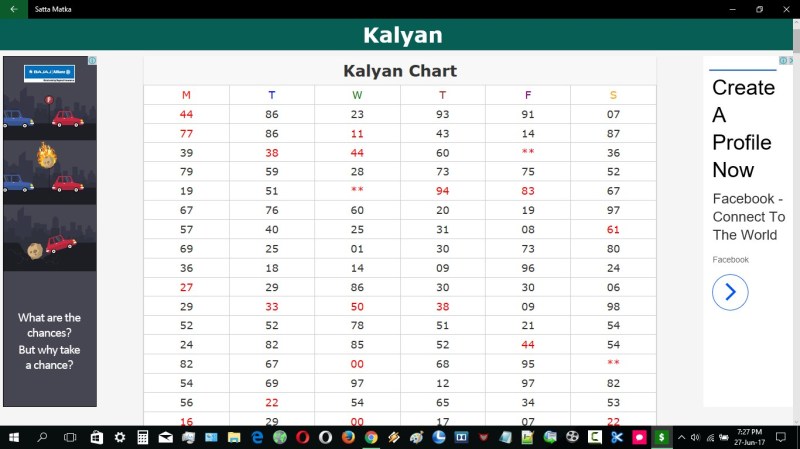
Task: Open Firefox from the taskbar
Action: click(348, 437)
